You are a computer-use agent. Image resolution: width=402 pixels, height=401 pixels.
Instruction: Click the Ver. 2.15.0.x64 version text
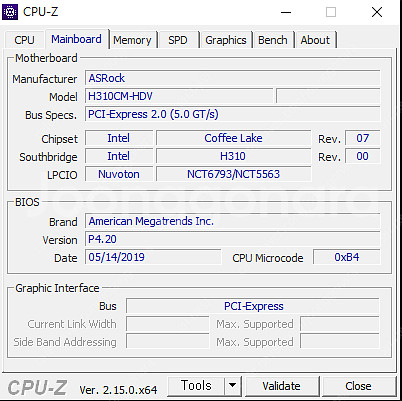pos(118,390)
